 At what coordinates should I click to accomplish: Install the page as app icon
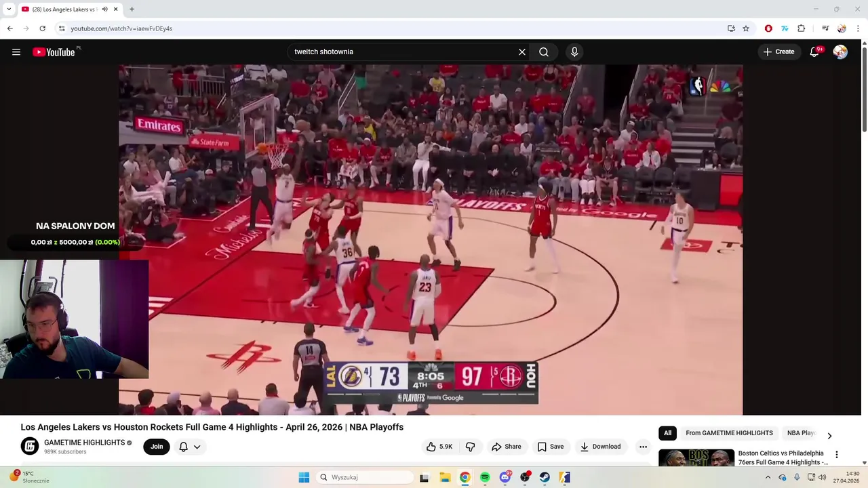[731, 28]
